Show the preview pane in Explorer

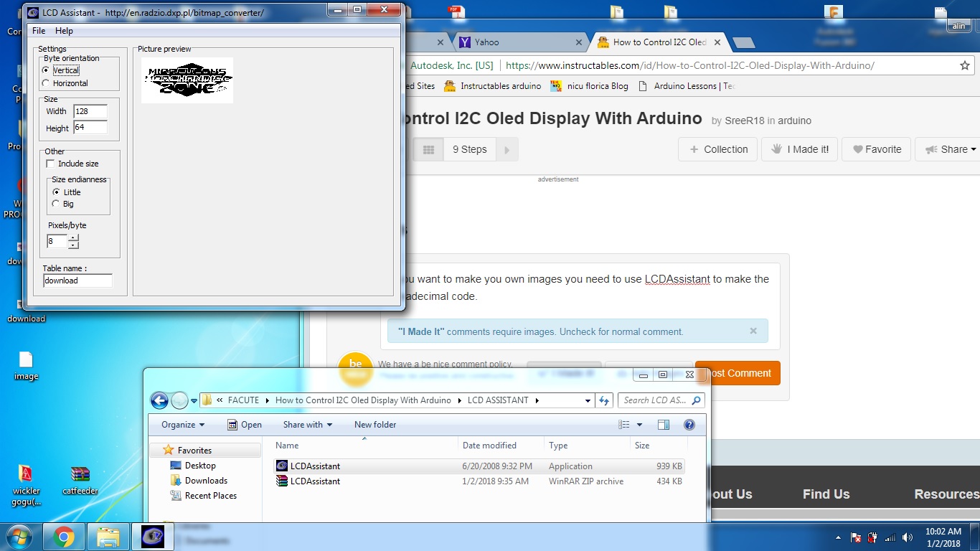click(664, 424)
